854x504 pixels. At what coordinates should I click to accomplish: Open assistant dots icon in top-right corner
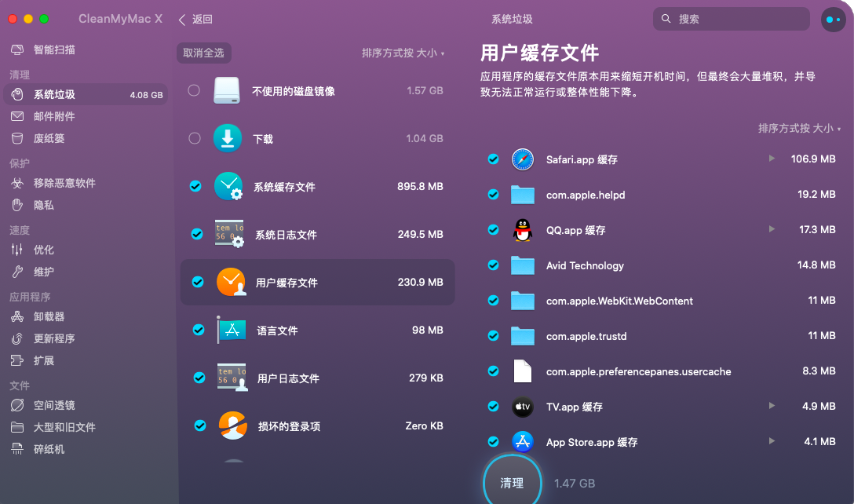coord(834,19)
